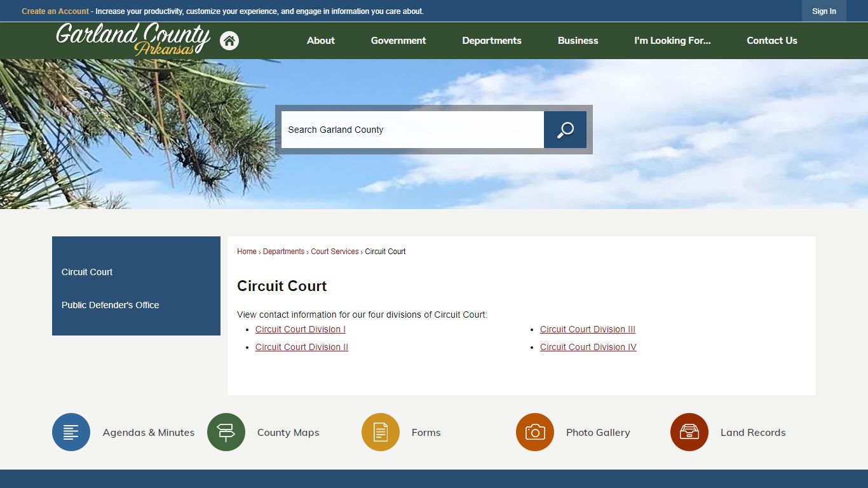The width and height of the screenshot is (868, 488).
Task: Click the Land Records text label
Action: pos(753,433)
